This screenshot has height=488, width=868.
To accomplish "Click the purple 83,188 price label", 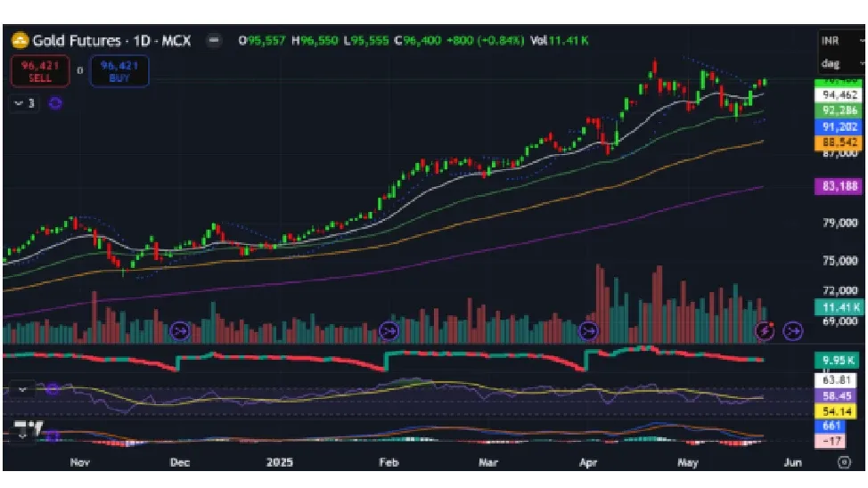I will pyautogui.click(x=839, y=187).
